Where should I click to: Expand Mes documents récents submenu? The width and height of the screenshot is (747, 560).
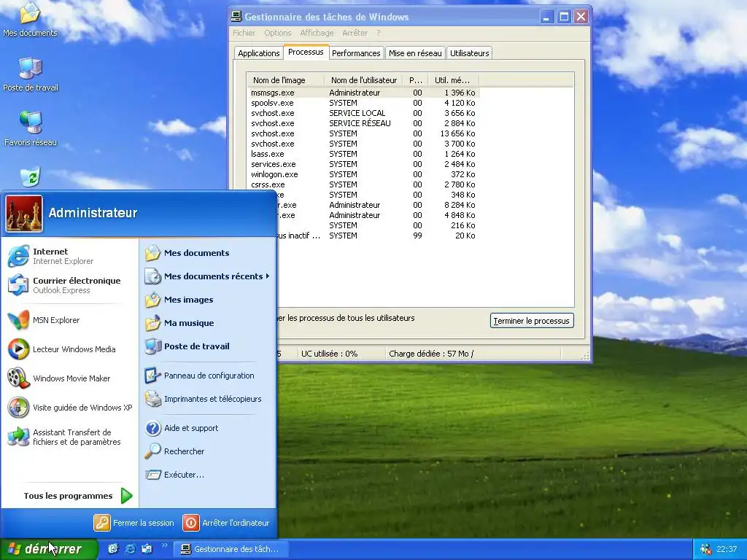tap(206, 276)
